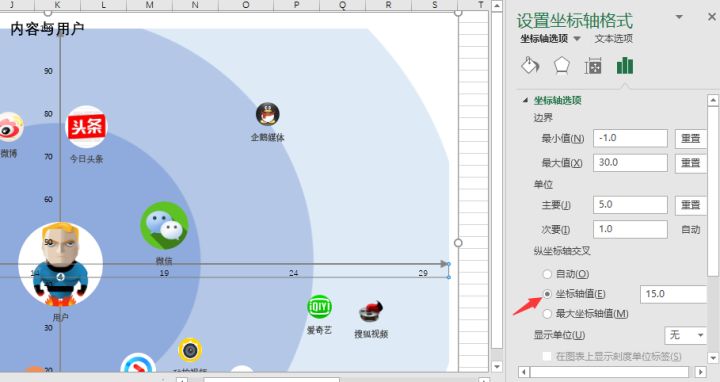Collapse the 坐标轴选项 section
This screenshot has height=382, width=720.
[x=525, y=100]
